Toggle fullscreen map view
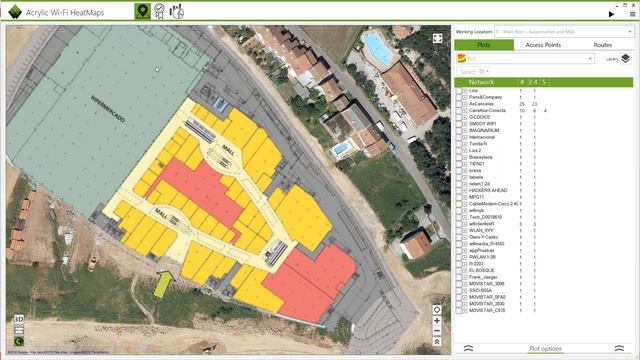The width and height of the screenshot is (640, 360). pyautogui.click(x=438, y=38)
